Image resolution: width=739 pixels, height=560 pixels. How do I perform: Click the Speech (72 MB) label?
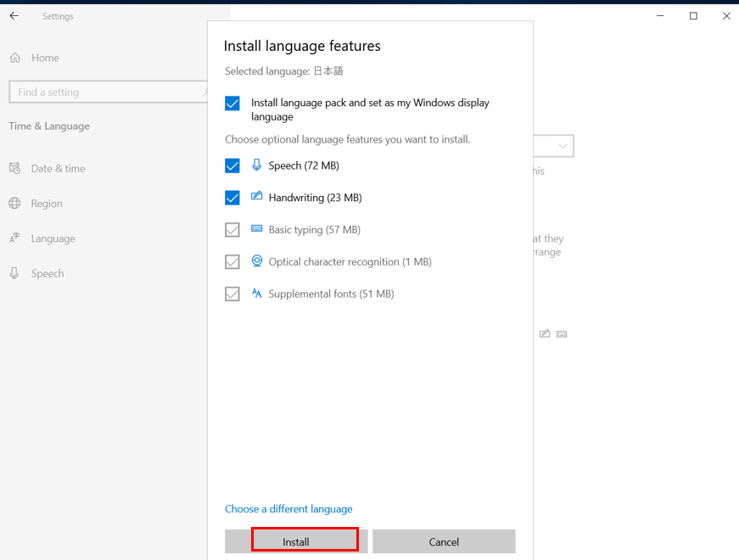tap(304, 165)
